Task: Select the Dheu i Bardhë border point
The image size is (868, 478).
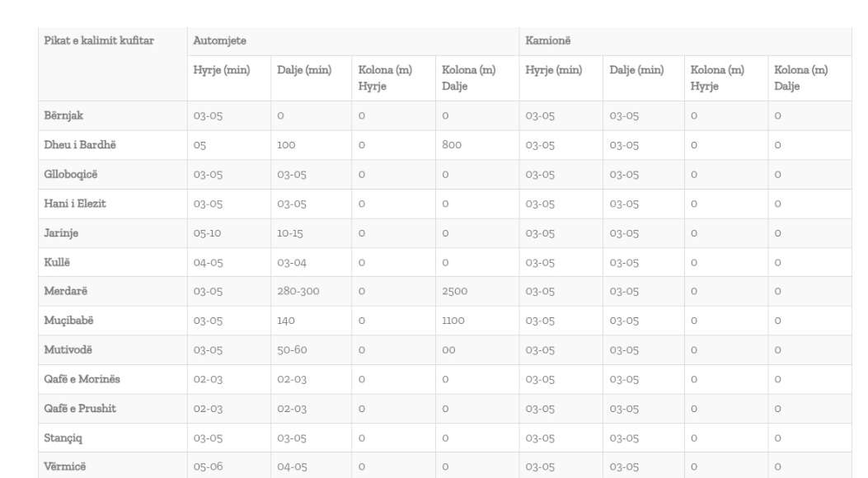Action: coord(80,145)
